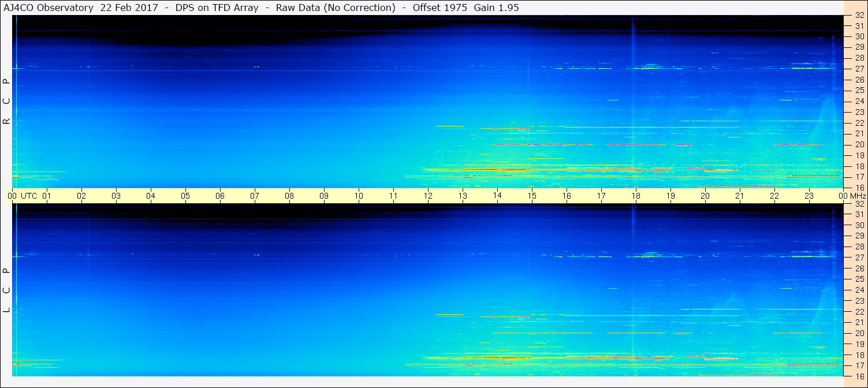This screenshot has height=388, width=868.
Task: Click the 32 MHz label in RCP panel
Action: coord(859,16)
